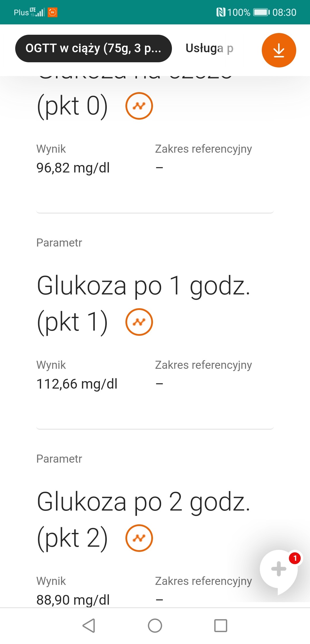The width and height of the screenshot is (310, 644).
Task: Tap the Glukoza po 1 godz. heading
Action: tap(144, 286)
